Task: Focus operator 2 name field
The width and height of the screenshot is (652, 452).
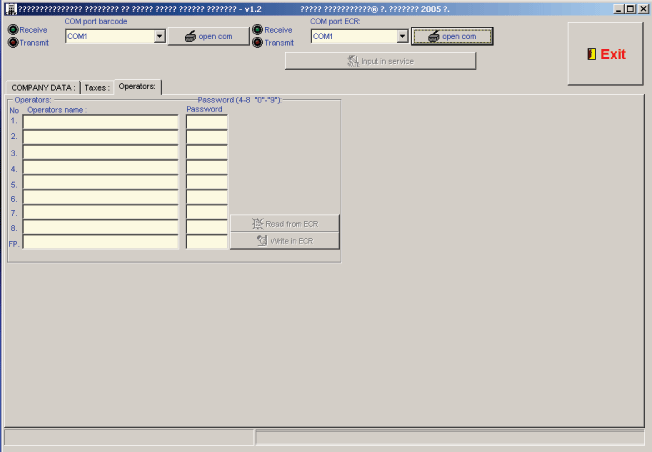Action: click(x=101, y=137)
